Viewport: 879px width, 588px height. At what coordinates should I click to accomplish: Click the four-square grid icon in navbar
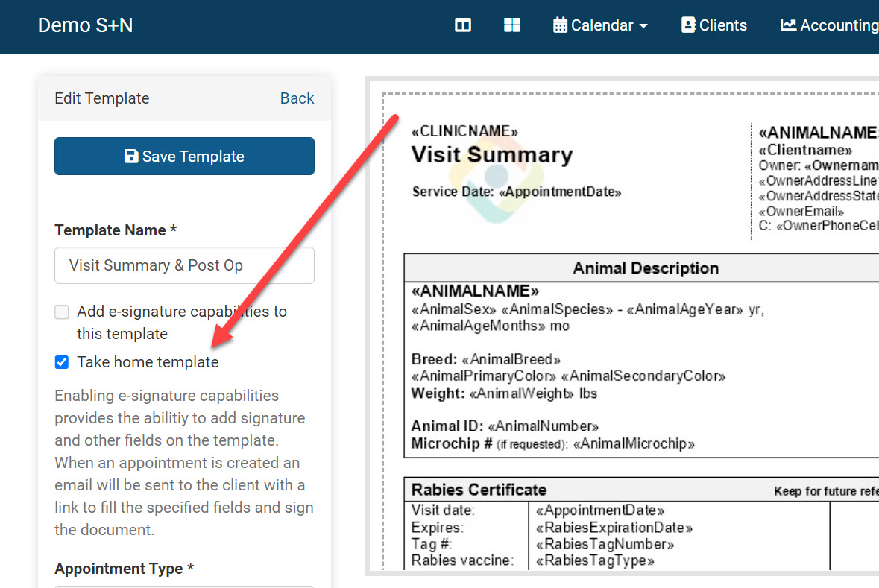click(x=512, y=25)
